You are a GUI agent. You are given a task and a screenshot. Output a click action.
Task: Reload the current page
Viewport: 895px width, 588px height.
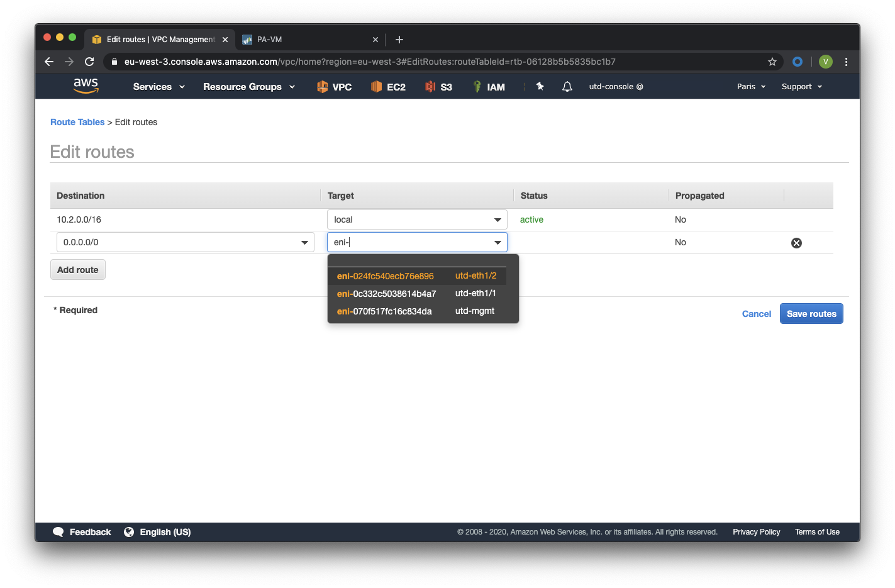coord(89,62)
